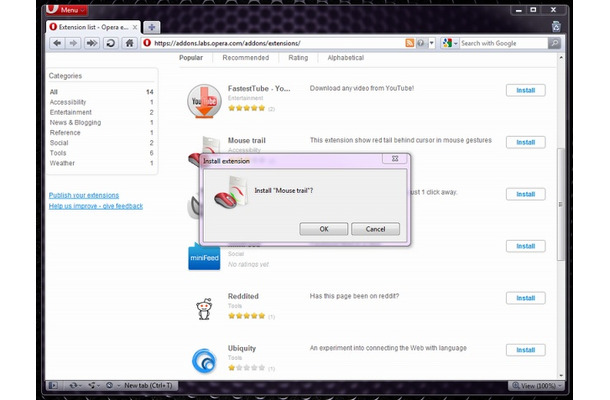
Task: Open Help us improve - give feedback link
Action: (96, 206)
